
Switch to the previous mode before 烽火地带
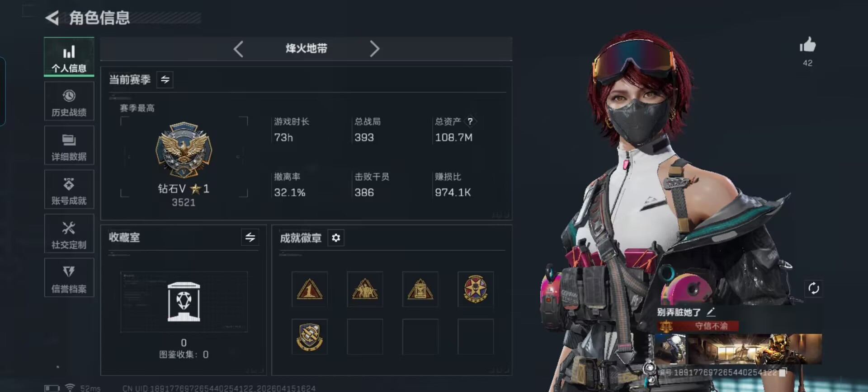239,49
